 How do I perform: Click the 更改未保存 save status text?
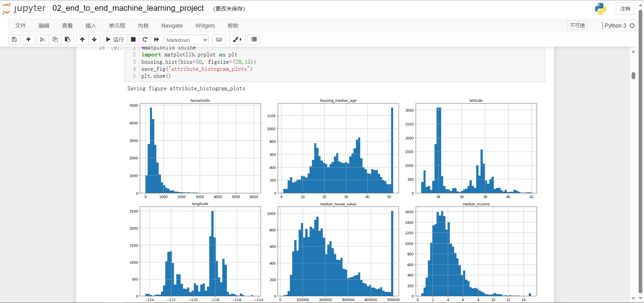coord(229,9)
